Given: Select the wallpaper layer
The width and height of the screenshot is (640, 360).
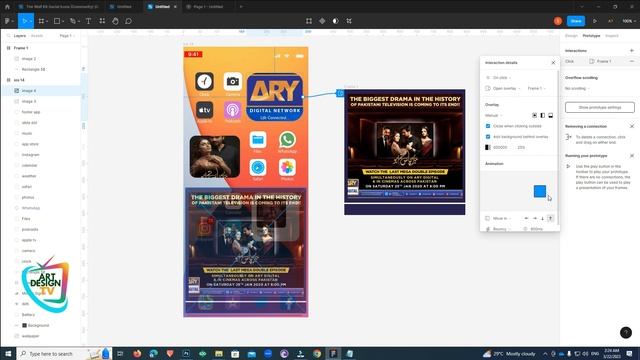Looking at the screenshot, I should click(41, 336).
